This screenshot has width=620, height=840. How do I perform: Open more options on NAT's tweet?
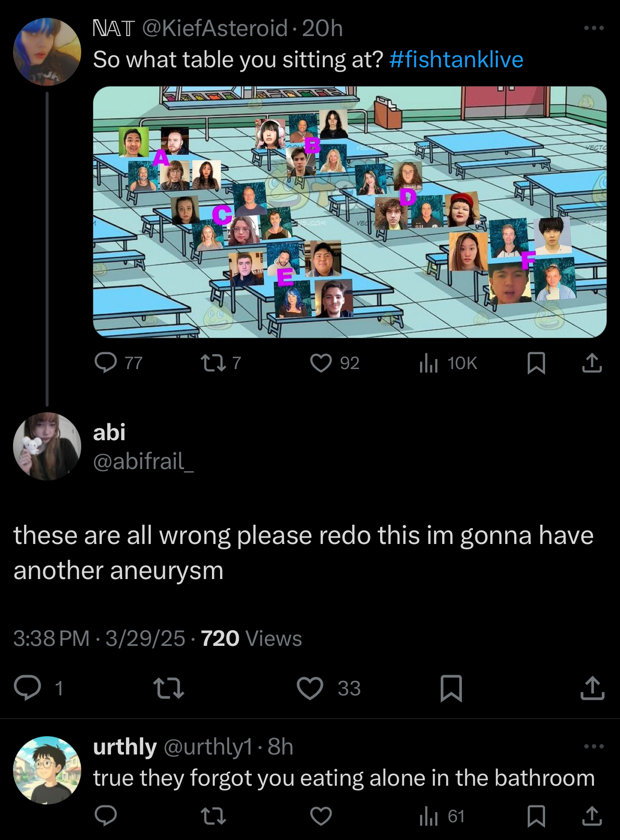(594, 28)
